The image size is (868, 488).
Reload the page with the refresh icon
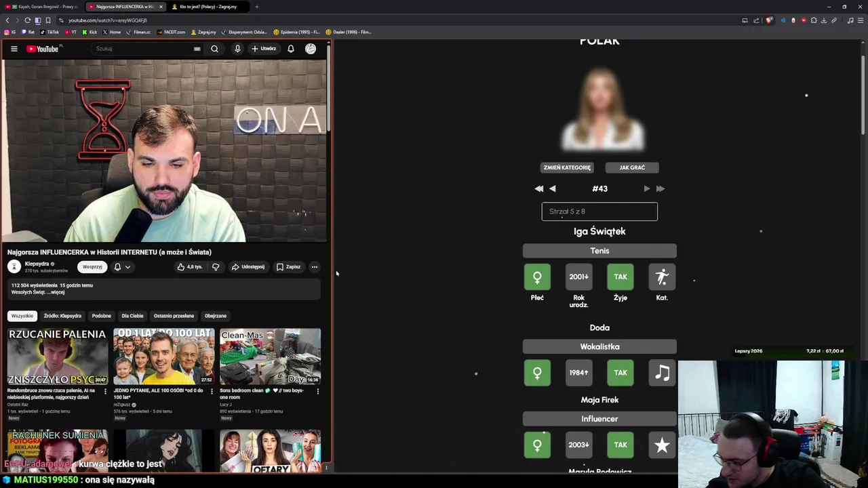tap(27, 20)
